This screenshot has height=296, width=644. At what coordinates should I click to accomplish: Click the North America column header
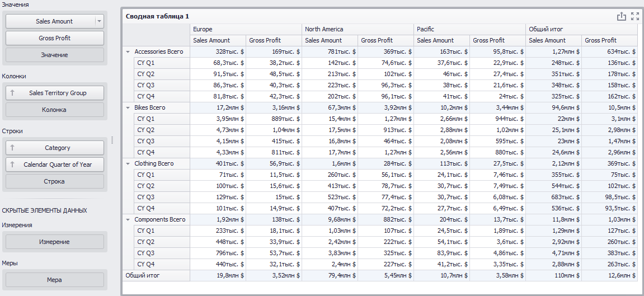[x=358, y=30]
